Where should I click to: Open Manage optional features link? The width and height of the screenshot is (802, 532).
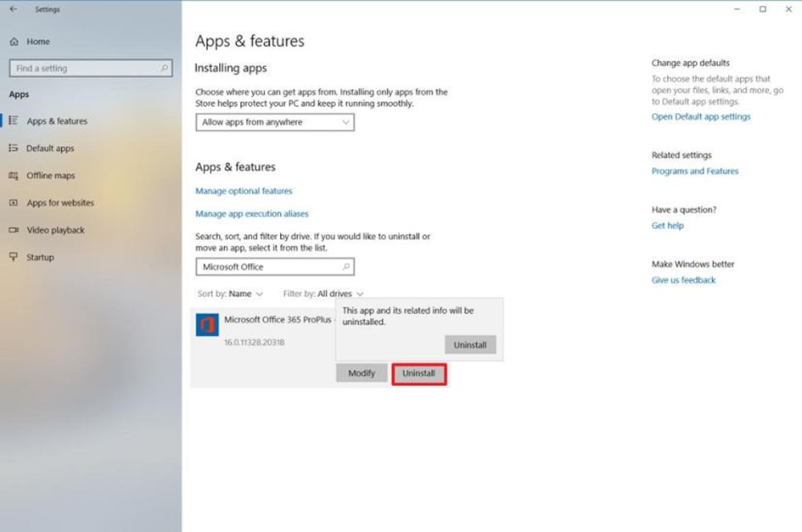coord(244,191)
